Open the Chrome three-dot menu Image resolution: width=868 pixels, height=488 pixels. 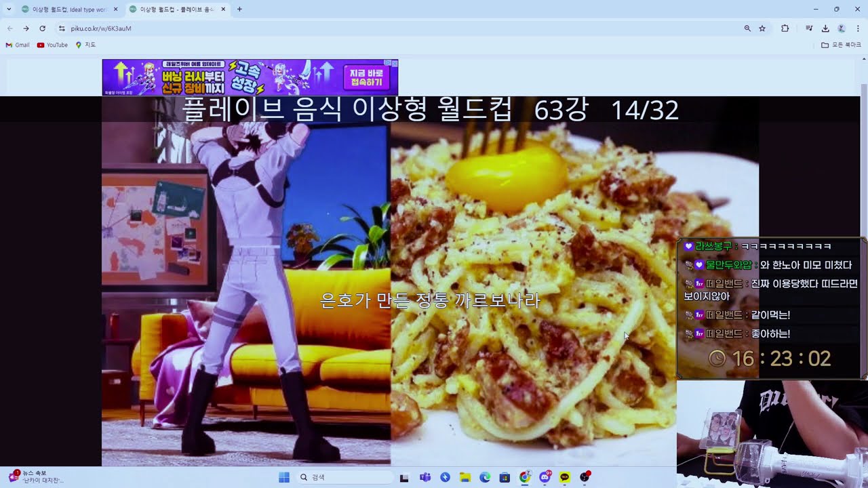[858, 28]
